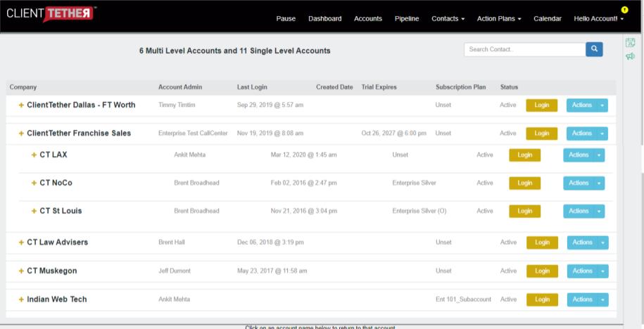Open Accounts in the top navigation
This screenshot has height=329, width=644.
[x=368, y=18]
